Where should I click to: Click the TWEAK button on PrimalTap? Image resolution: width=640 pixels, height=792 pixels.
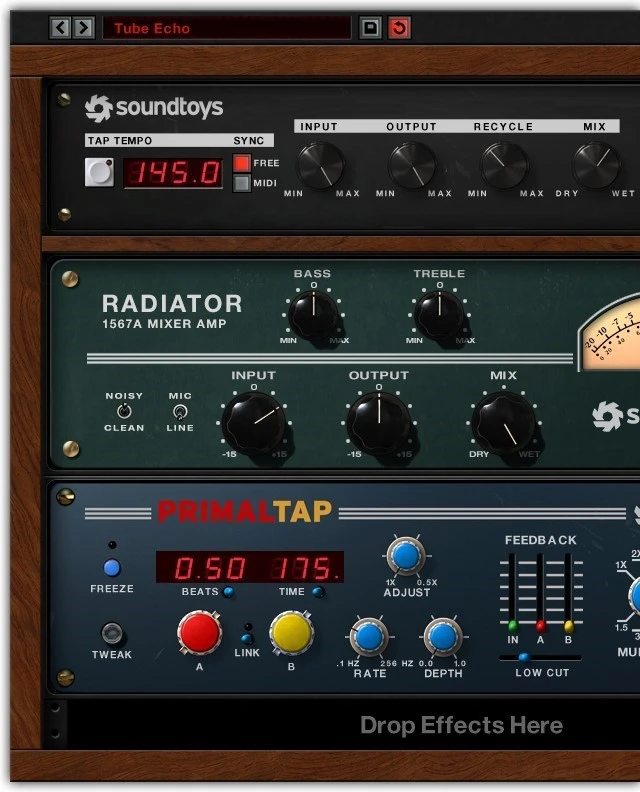point(112,633)
